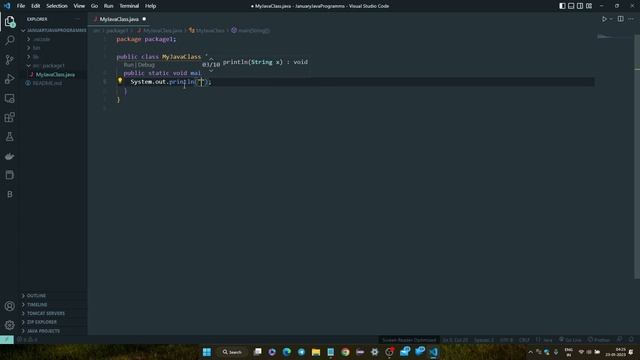Open the Run and Debug view
Viewport: 640px width, 360px height.
10,79
